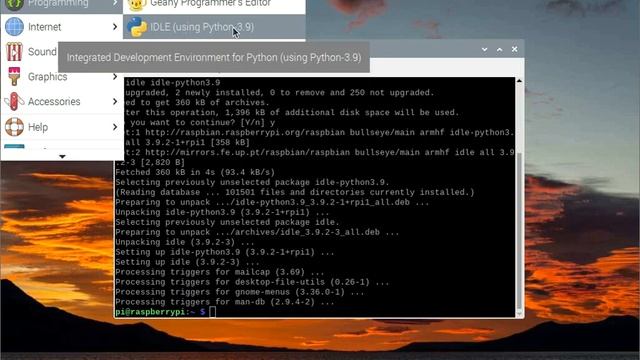Expand the Accessories submenu arrow

(x=115, y=102)
